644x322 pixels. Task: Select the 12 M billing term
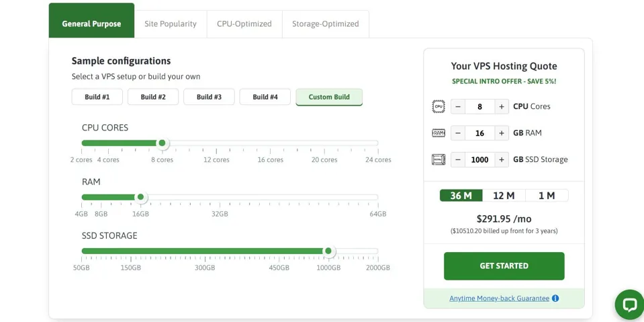click(504, 196)
